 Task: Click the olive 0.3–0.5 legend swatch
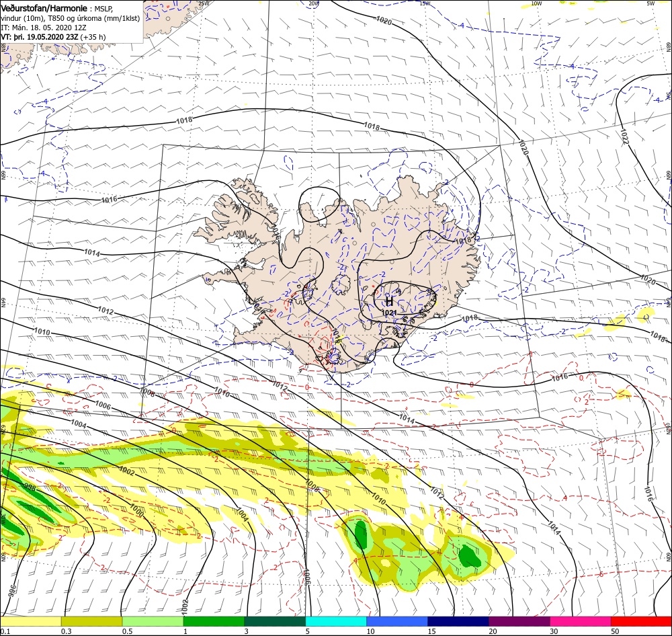(x=91, y=621)
